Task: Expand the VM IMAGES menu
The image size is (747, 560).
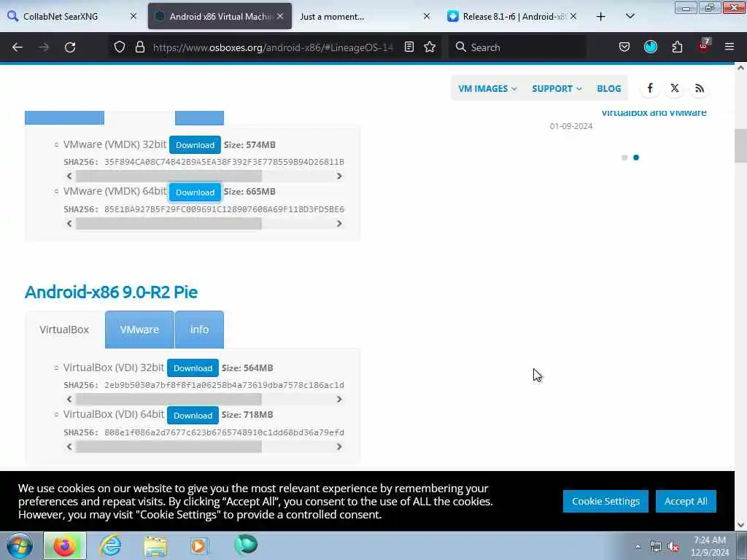Action: (x=487, y=88)
